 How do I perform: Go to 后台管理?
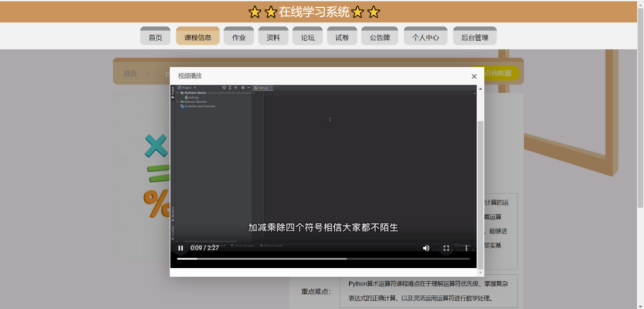tap(475, 37)
